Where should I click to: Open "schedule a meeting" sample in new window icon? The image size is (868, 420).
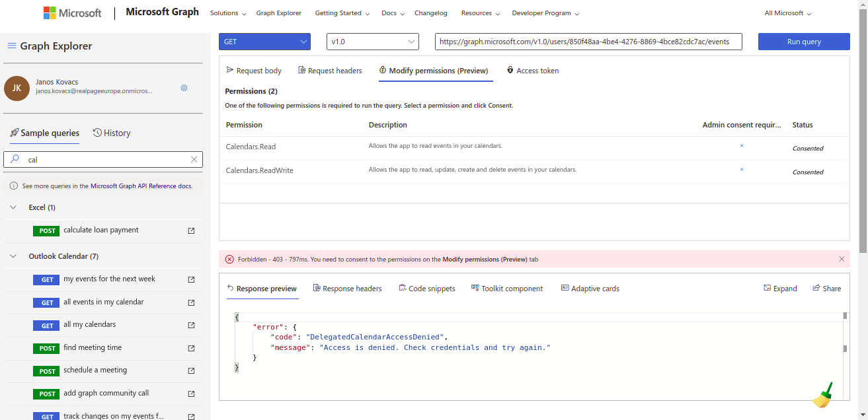191,370
